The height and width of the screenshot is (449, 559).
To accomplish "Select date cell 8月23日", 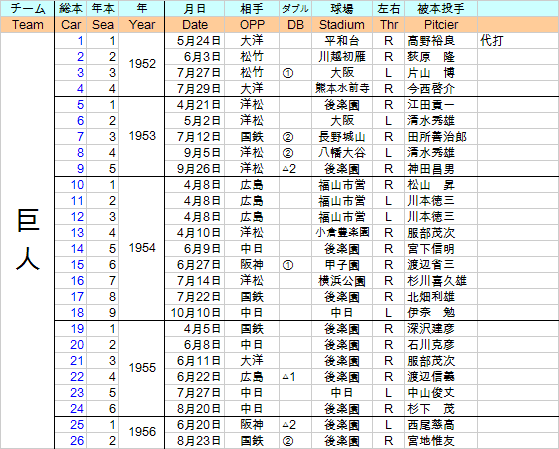I will tap(195, 441).
